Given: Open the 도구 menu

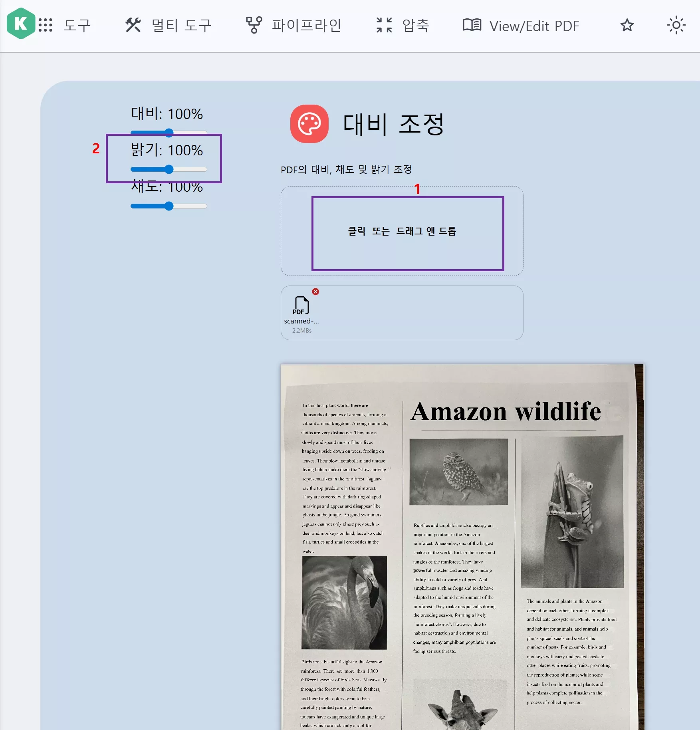Looking at the screenshot, I should click(77, 25).
